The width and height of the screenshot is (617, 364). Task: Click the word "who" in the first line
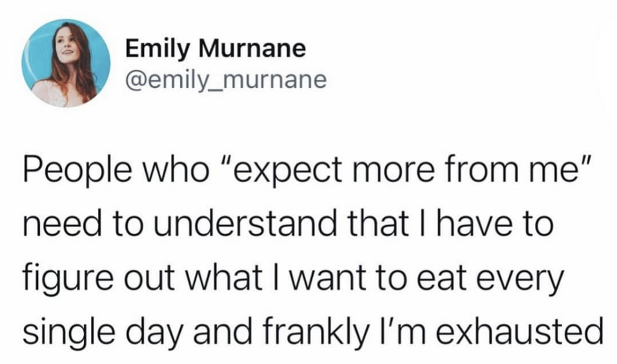[175, 170]
